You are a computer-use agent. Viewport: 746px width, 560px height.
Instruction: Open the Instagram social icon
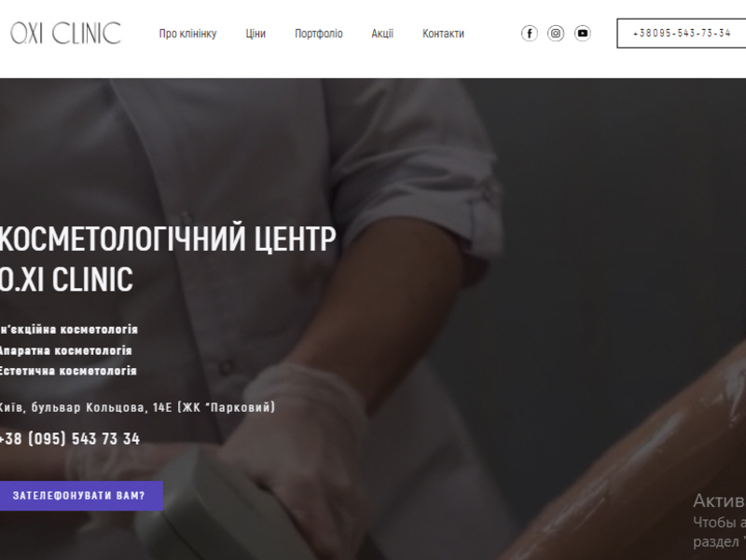coord(556,34)
